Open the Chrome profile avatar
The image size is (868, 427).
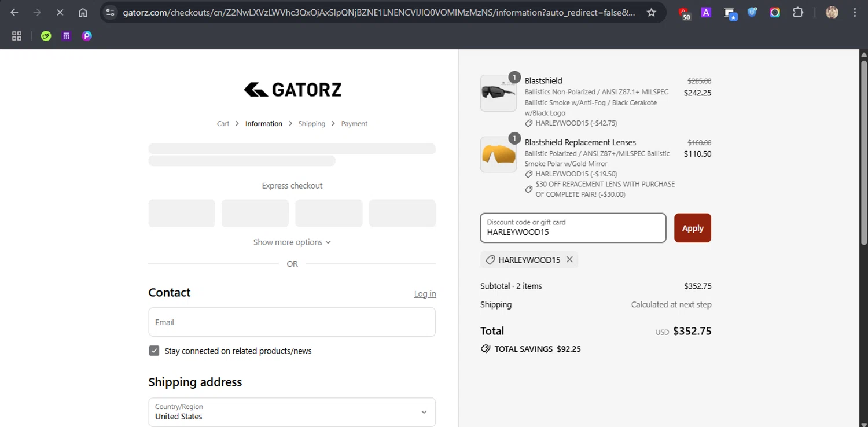point(832,12)
